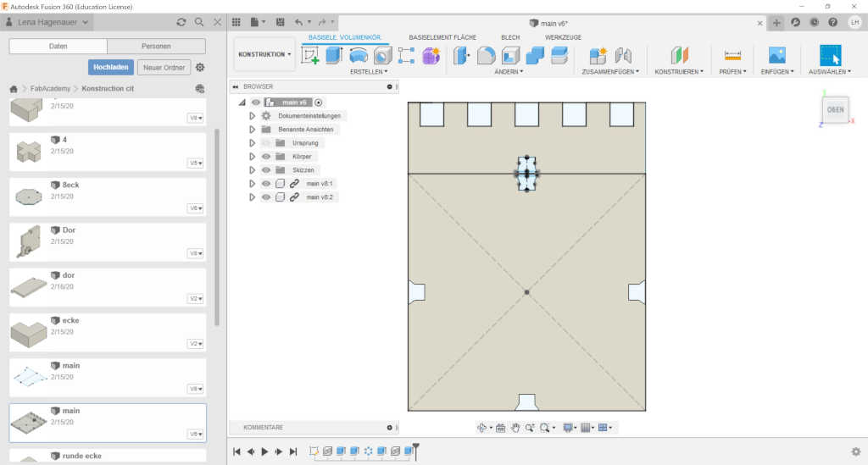Expand the Dokumenteinstellungen node
This screenshot has width=868, height=465.
tap(252, 115)
